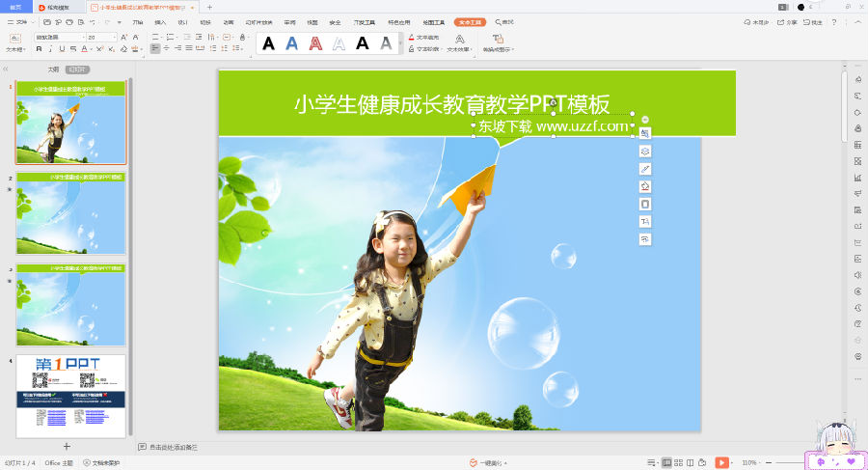The width and height of the screenshot is (868, 470).
Task: Apply the black fill WordArt style
Action: 268,43
